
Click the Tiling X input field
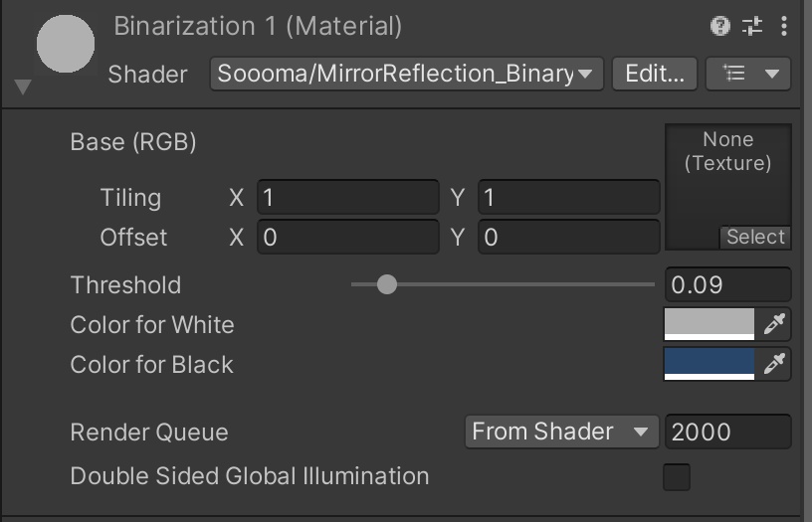[347, 197]
